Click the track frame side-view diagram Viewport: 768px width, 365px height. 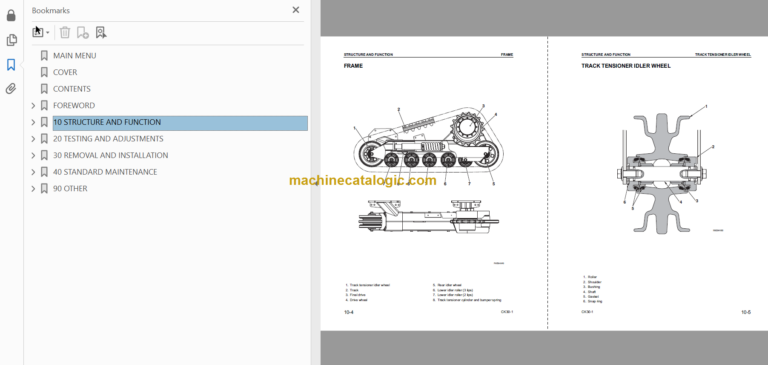pyautogui.click(x=429, y=145)
